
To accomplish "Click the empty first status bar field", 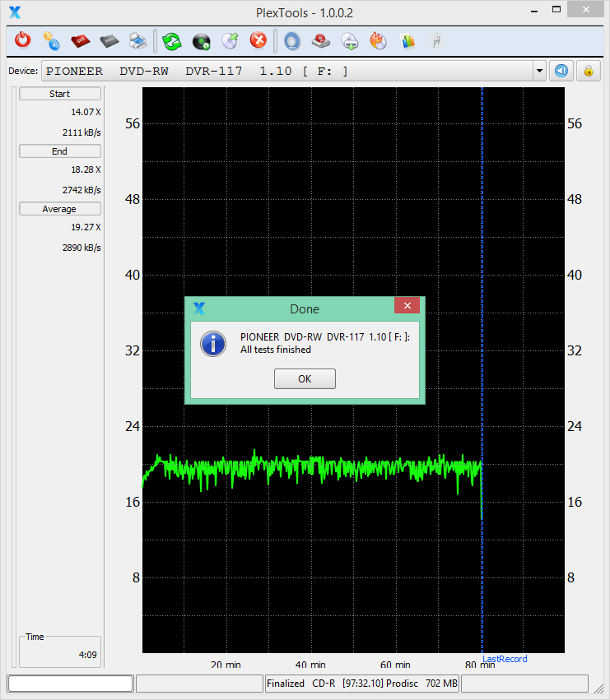I will point(71,684).
